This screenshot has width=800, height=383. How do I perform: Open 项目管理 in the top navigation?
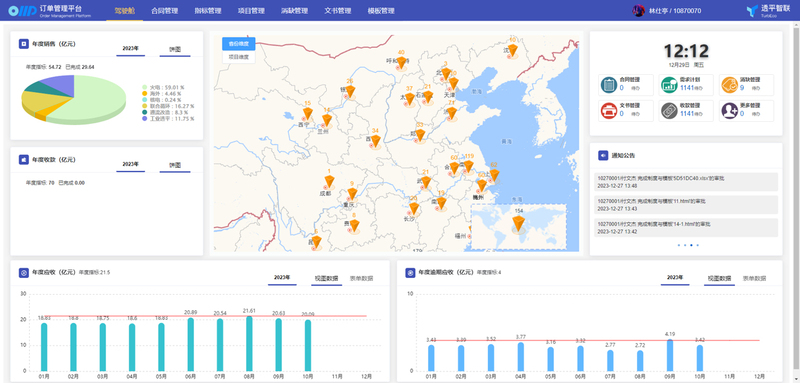[x=252, y=11]
